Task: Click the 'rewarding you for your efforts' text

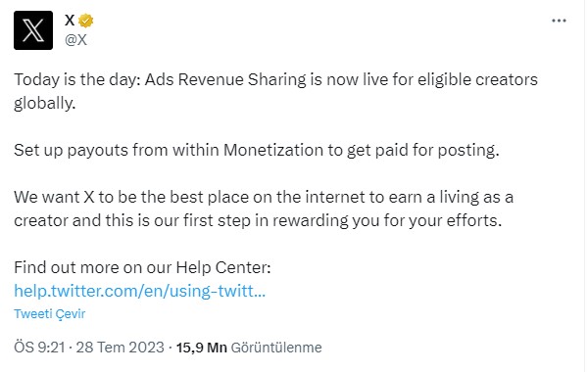Action: pos(387,220)
